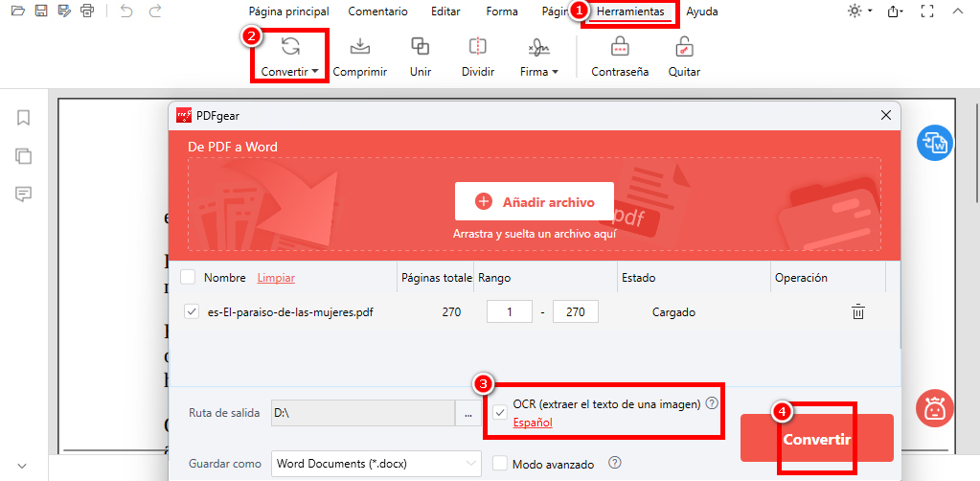The width and height of the screenshot is (980, 481).
Task: Browse output folder with ellipsis button
Action: 468,413
